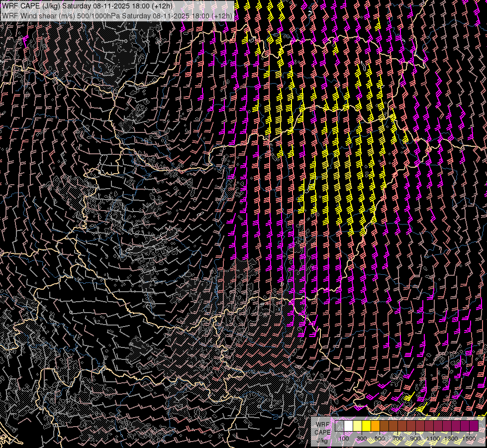Choose the rightmost purple CAPE legend swatch
The width and height of the screenshot is (487, 448).
click(474, 426)
